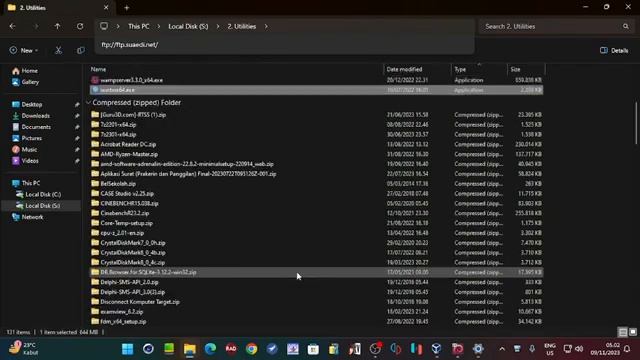Switch to details list view icon

click(623, 332)
